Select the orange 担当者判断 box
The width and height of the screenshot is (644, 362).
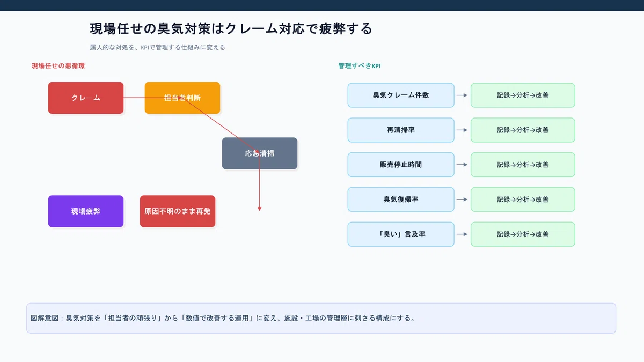[x=182, y=98]
